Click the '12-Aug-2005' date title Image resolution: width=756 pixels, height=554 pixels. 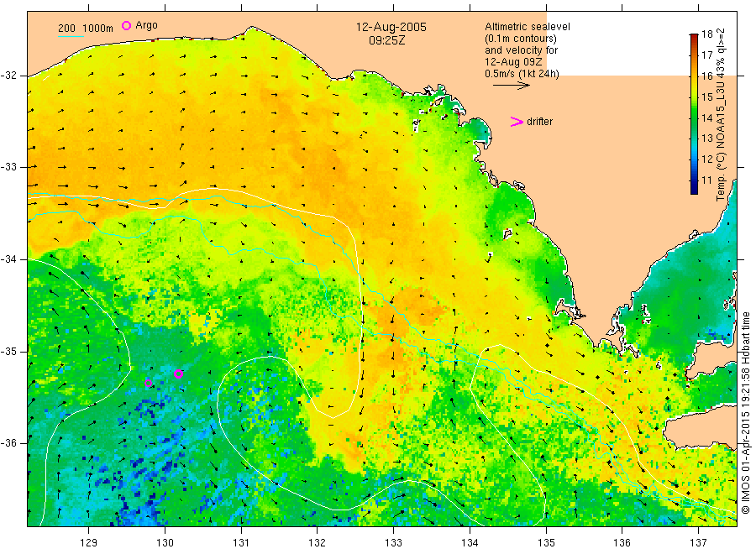[x=391, y=27]
